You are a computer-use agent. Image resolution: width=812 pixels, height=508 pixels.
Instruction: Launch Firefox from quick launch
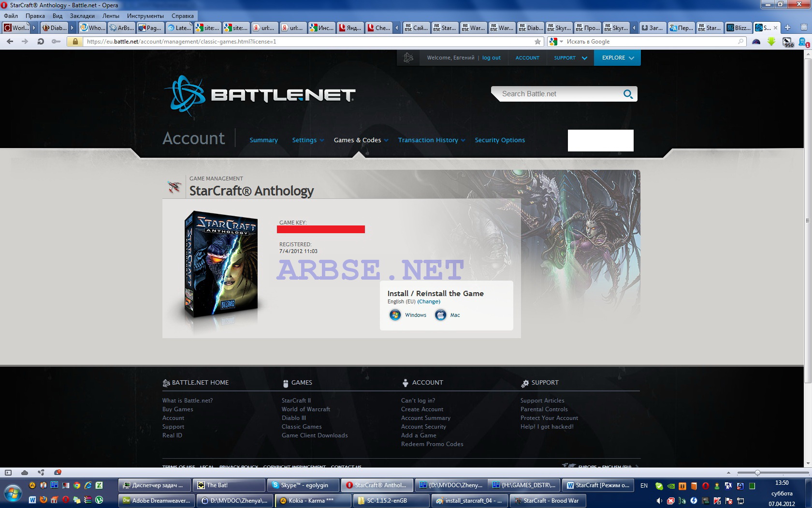pos(43,500)
